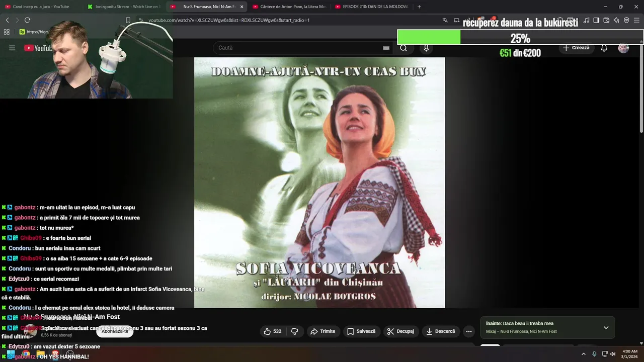
Task: Open network settings tray icon
Action: pyautogui.click(x=605, y=354)
